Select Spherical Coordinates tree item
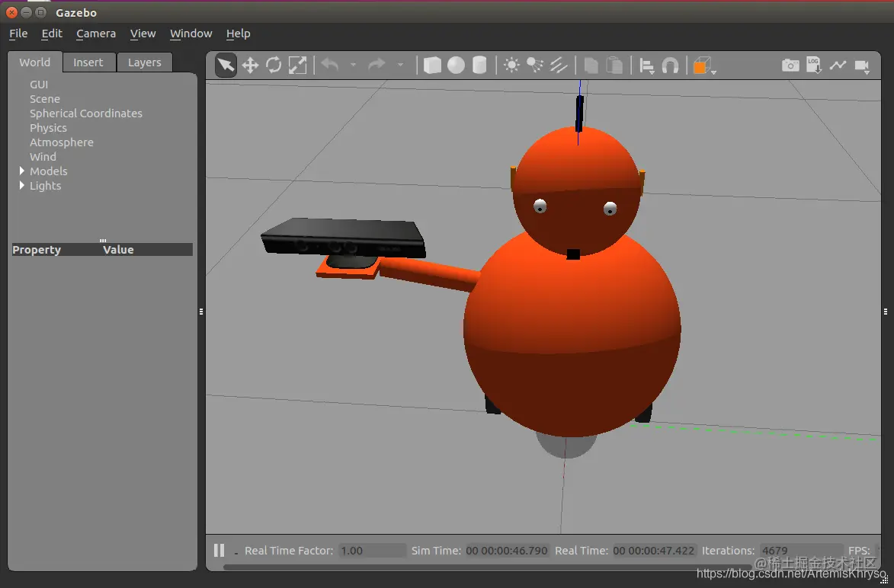This screenshot has height=588, width=894. 86,113
